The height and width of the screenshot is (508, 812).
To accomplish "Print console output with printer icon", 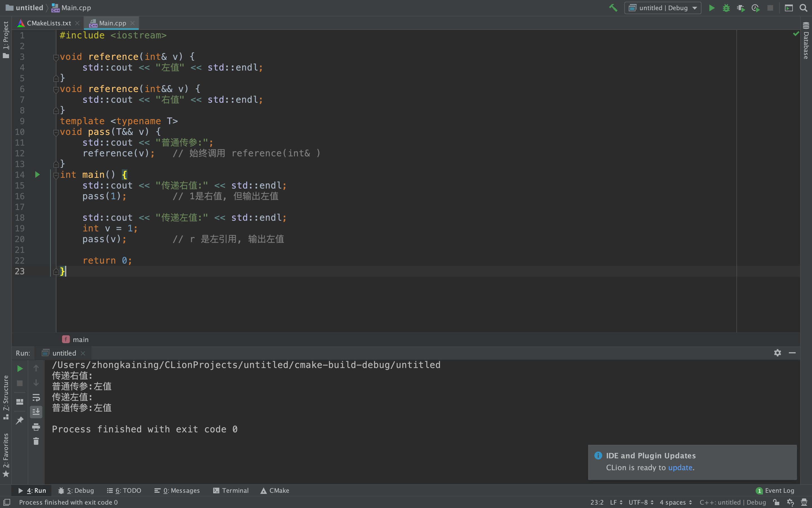I will coord(36,427).
